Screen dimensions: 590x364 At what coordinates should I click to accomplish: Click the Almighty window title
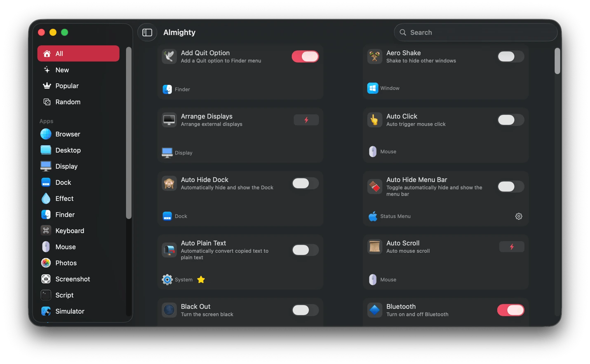179,33
